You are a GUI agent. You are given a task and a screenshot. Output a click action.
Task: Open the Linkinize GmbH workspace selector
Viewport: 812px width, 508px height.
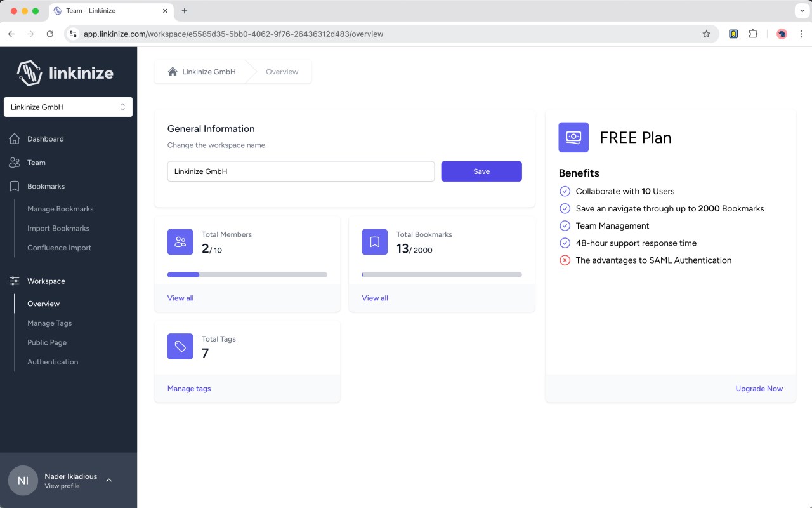click(69, 107)
